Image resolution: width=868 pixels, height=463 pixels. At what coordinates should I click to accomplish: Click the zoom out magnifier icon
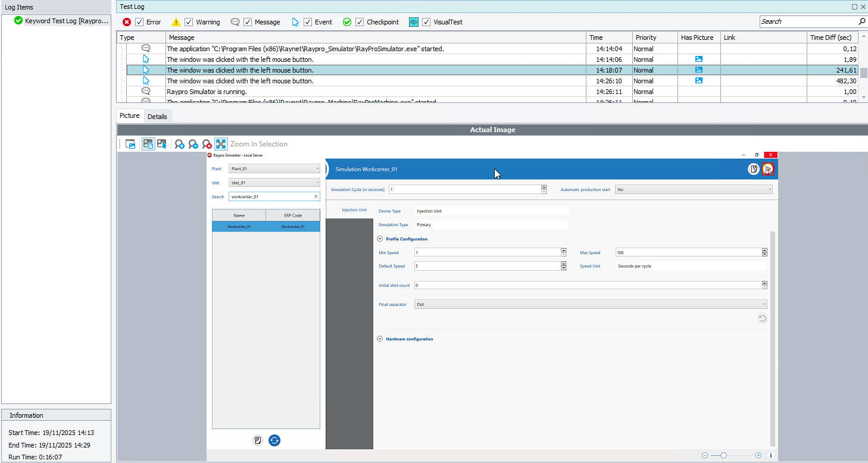tap(193, 144)
